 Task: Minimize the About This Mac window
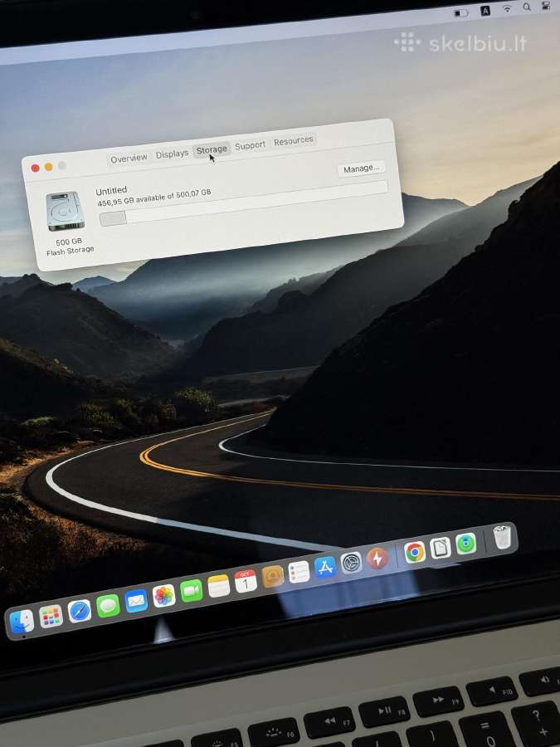tap(49, 166)
